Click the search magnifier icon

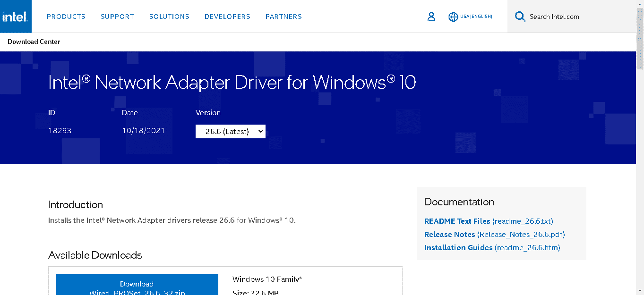520,17
